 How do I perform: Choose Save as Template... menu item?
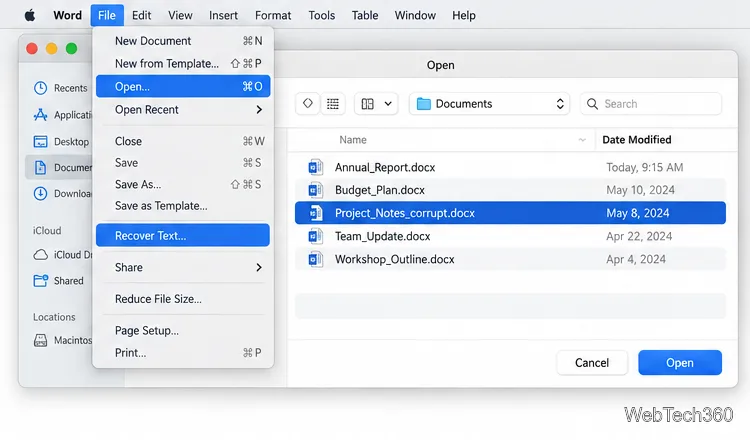[183, 206]
